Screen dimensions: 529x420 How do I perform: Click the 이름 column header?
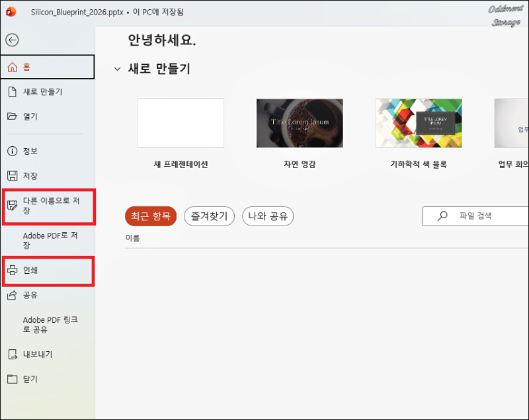point(133,238)
